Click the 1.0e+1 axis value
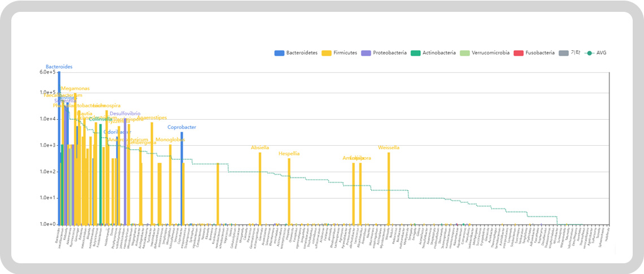Viewport: 644px width, 274px height. click(47, 198)
